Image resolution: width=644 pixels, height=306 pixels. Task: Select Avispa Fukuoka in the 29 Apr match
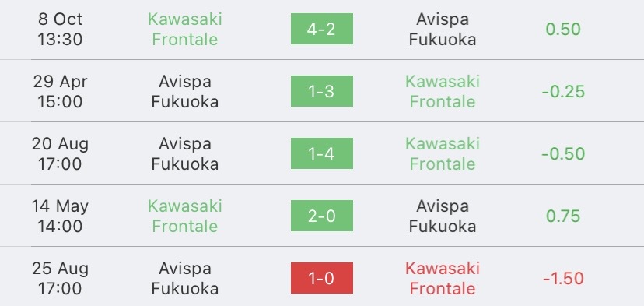[185, 91]
